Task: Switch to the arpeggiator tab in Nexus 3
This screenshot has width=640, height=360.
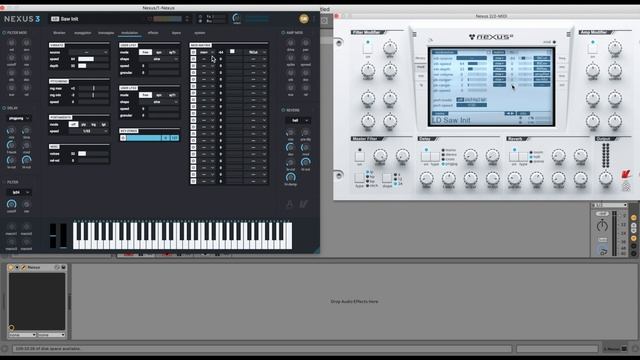Action: click(82, 33)
